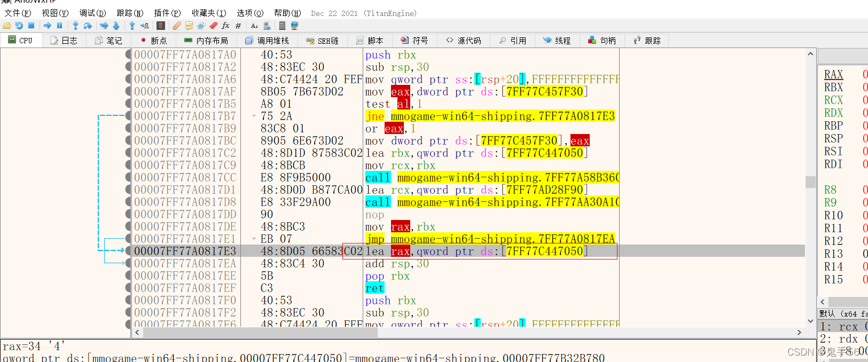868x362 pixels.
Task: Open the bookmarks red icon
Action: click(214, 25)
